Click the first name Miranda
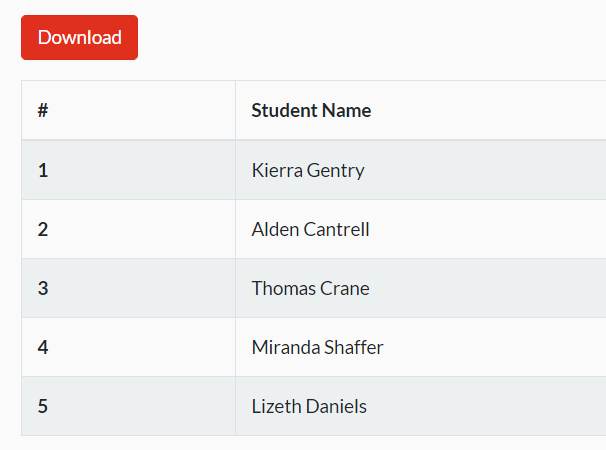 click(x=285, y=347)
